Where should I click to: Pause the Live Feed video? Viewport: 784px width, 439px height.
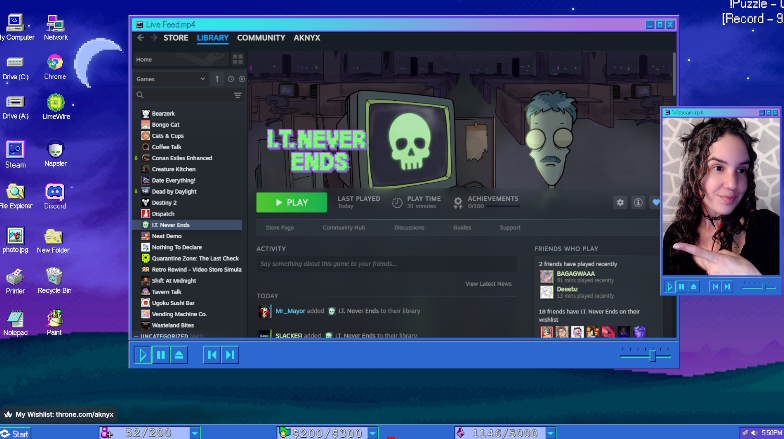(161, 355)
